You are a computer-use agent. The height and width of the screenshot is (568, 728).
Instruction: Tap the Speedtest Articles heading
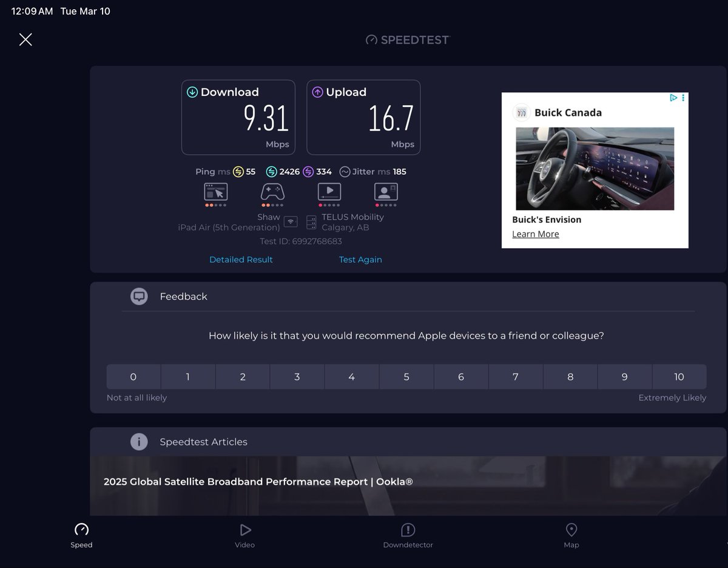click(203, 442)
